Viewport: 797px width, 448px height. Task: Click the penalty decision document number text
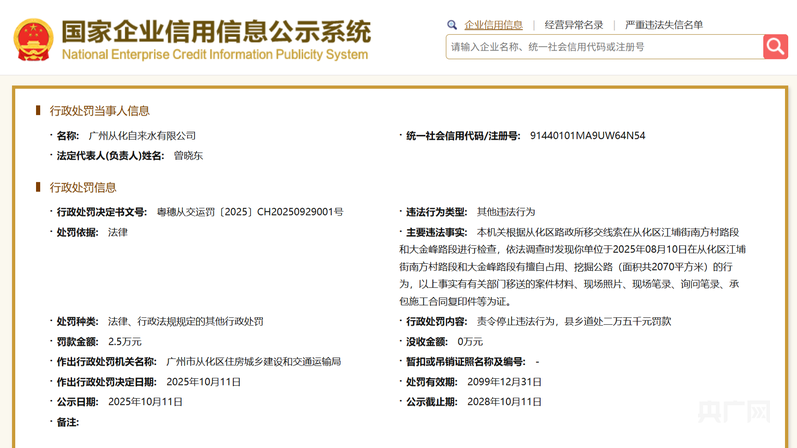pyautogui.click(x=250, y=212)
